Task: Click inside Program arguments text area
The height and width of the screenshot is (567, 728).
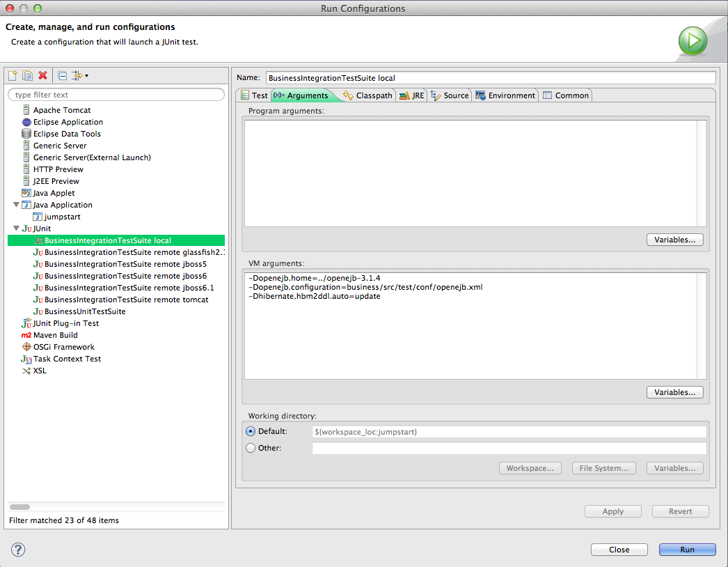Action: (x=470, y=173)
